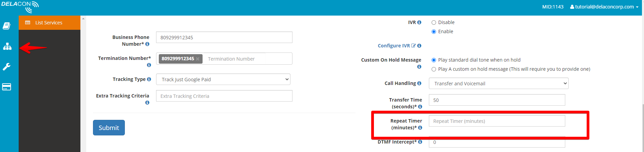
Task: Click the info icon beside Repeat Timer (minutes)
Action: (x=420, y=128)
